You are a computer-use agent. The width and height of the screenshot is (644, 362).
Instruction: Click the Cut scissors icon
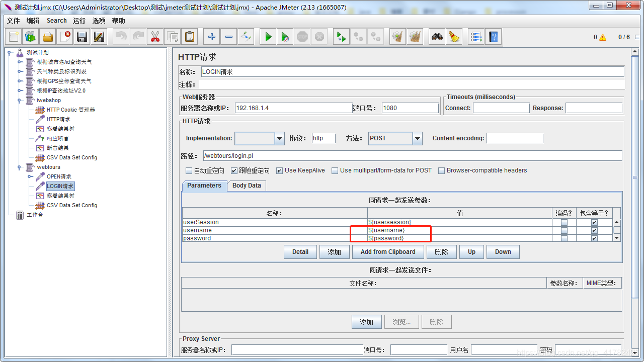coord(155,37)
